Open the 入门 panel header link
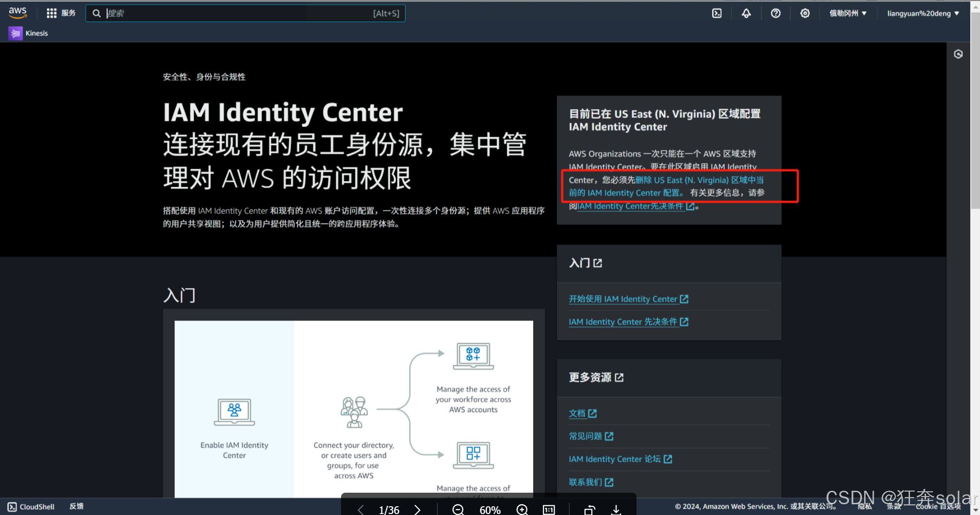 586,263
